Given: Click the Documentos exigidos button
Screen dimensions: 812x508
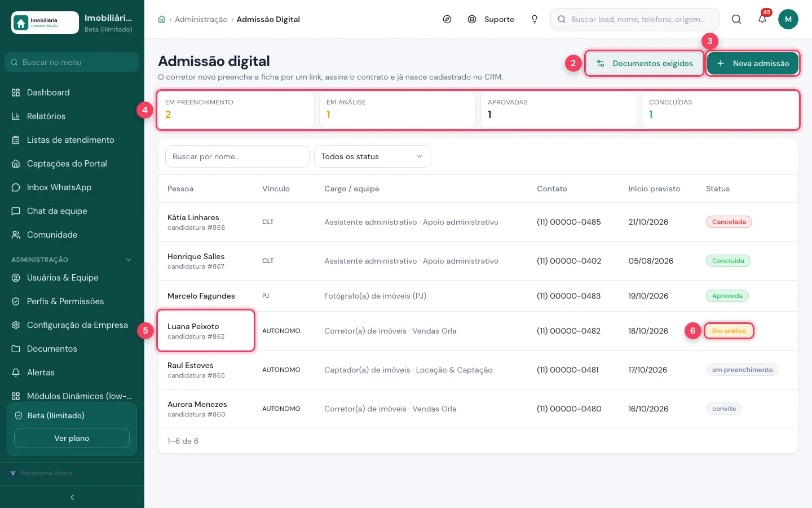Looking at the screenshot, I should coord(645,63).
